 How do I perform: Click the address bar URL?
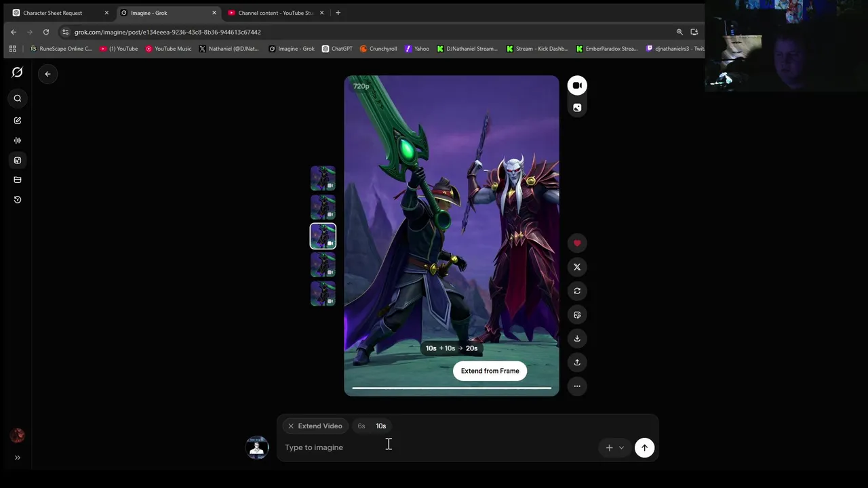167,32
